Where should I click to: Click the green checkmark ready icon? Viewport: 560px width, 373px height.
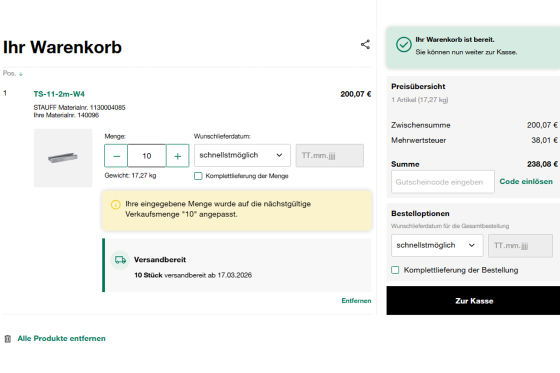[404, 45]
